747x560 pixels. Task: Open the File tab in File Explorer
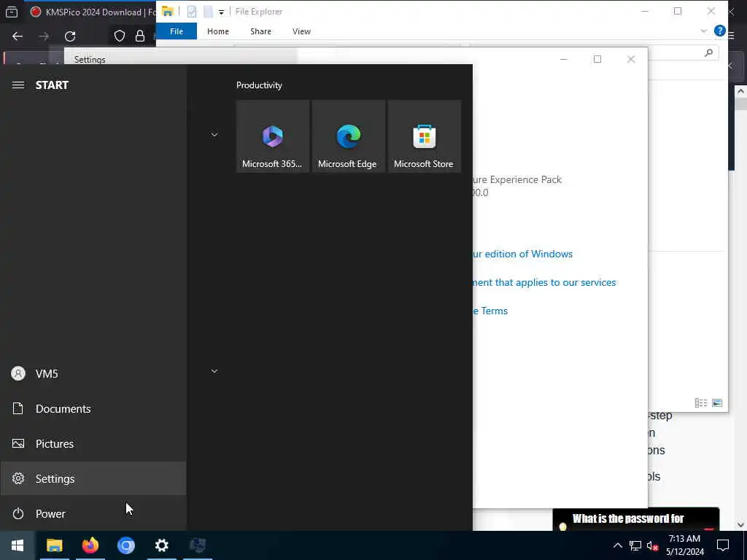[x=177, y=31]
